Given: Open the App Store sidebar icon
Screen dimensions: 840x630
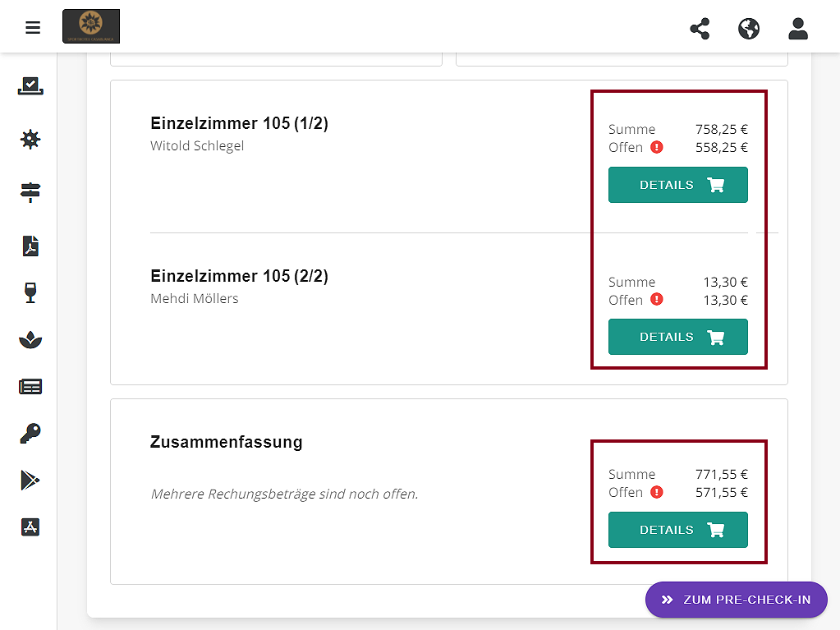Looking at the screenshot, I should [30, 527].
